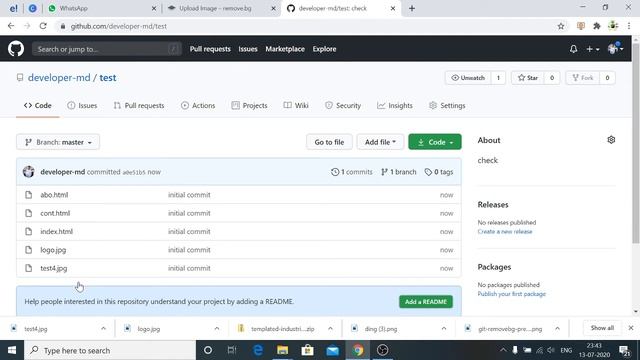Open the Actions tab
This screenshot has height=360, width=640.
click(x=198, y=106)
